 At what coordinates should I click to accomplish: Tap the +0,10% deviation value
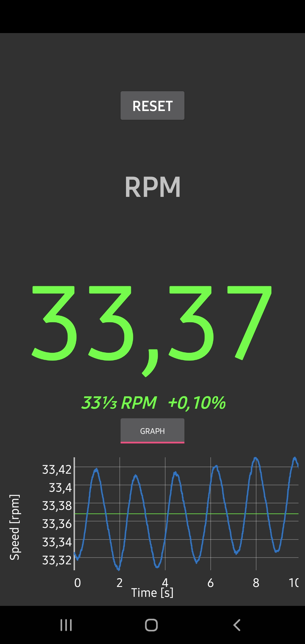tap(197, 402)
